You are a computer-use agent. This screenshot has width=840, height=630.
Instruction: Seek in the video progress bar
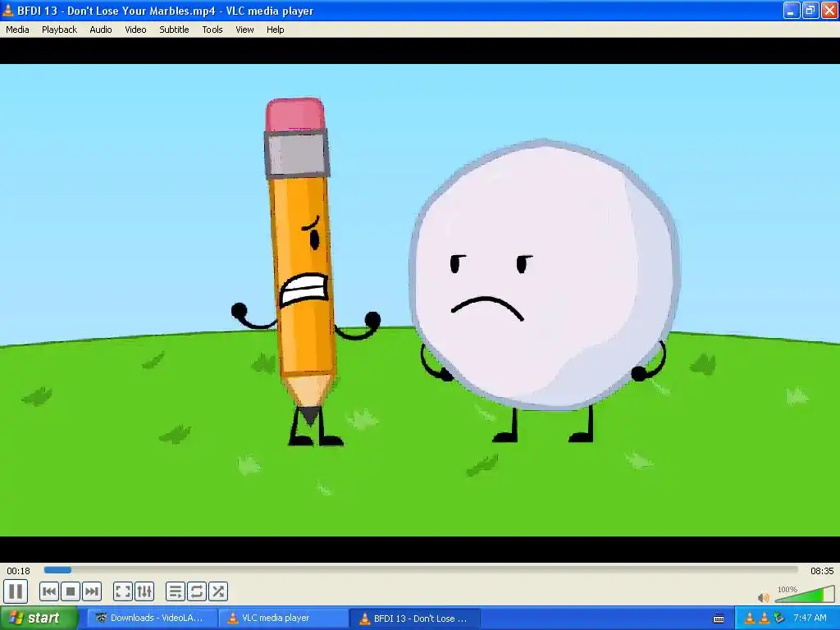click(421, 570)
